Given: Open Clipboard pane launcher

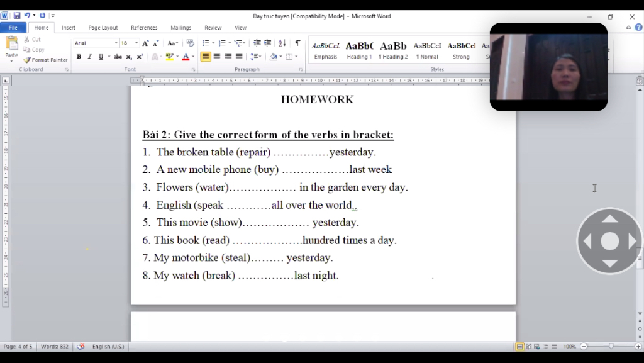Looking at the screenshot, I should (67, 70).
